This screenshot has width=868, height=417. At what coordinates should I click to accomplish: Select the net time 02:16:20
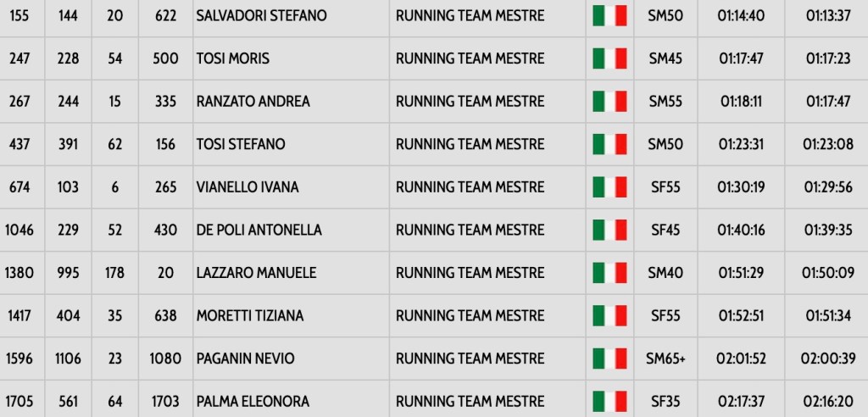click(x=828, y=401)
